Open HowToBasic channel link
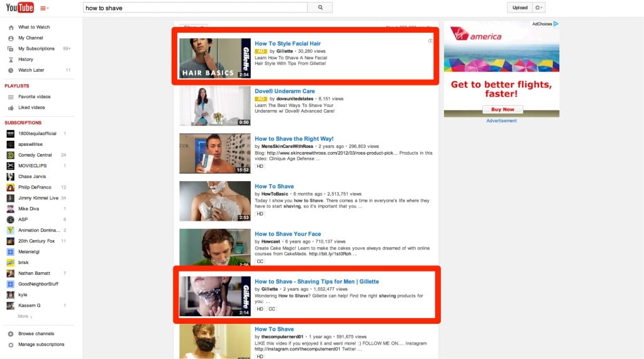This screenshot has width=644, height=359. (x=275, y=194)
